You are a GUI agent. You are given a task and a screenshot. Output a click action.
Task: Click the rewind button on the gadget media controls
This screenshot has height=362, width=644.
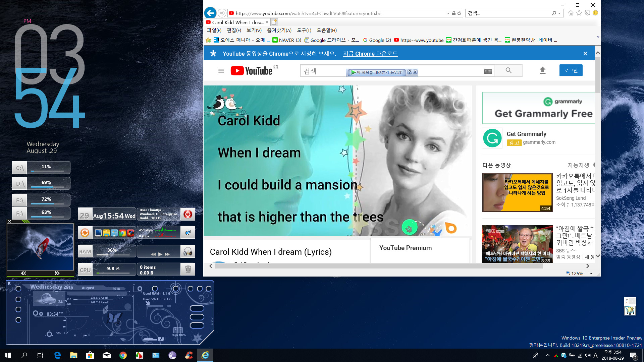tap(153, 254)
